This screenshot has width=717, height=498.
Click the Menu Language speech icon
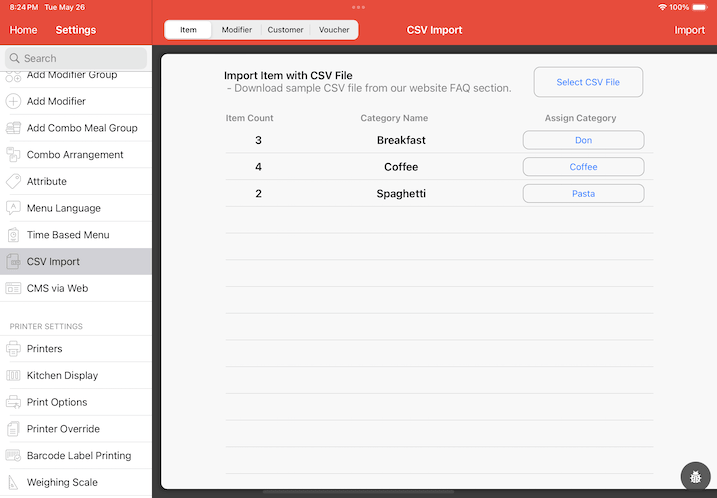[x=13, y=208]
